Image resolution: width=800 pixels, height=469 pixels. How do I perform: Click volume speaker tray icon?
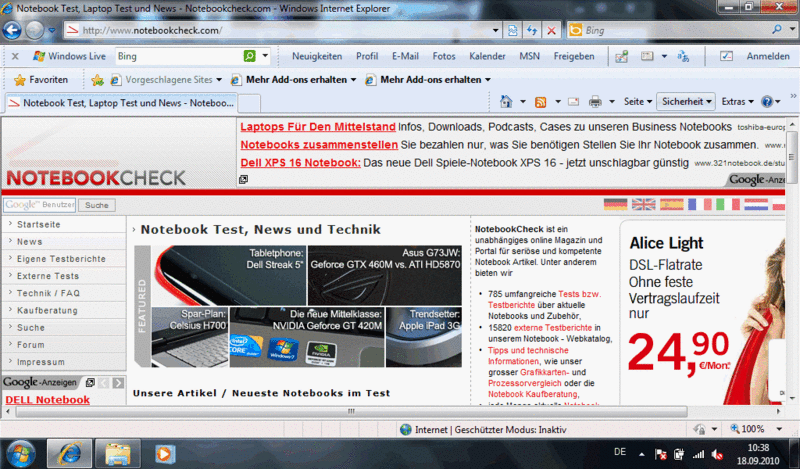(x=717, y=454)
